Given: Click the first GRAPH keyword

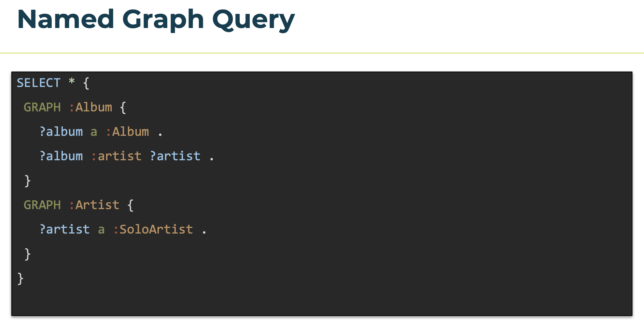Looking at the screenshot, I should pyautogui.click(x=42, y=107).
